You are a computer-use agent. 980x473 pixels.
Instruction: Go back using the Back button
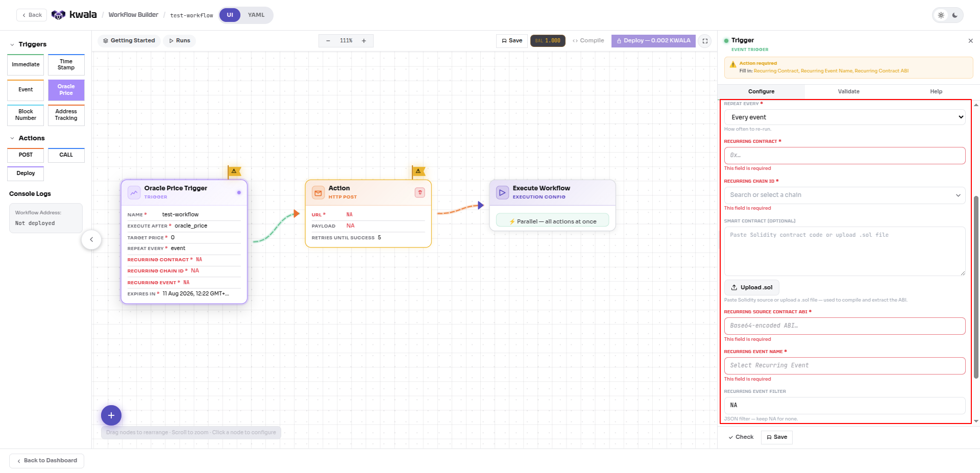tap(32, 15)
